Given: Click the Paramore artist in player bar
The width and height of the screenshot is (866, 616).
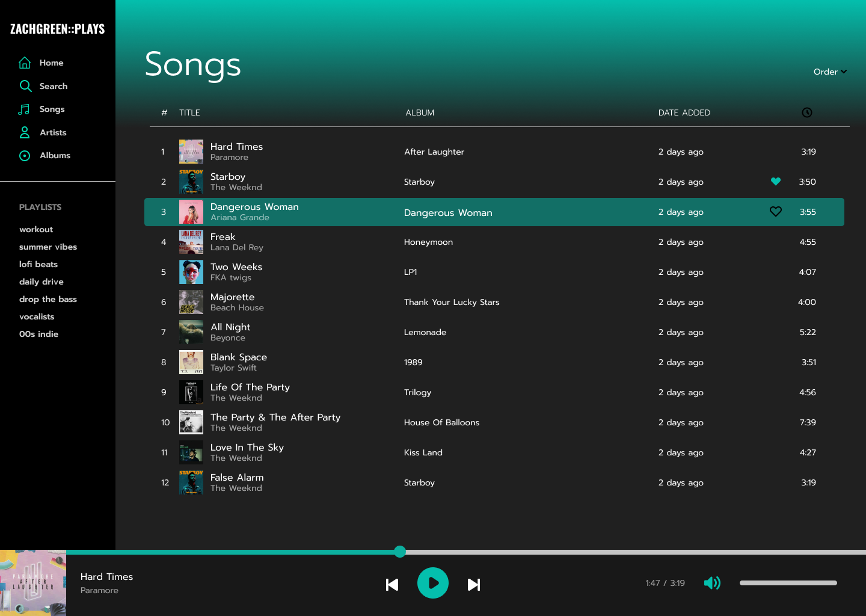Looking at the screenshot, I should [x=99, y=591].
